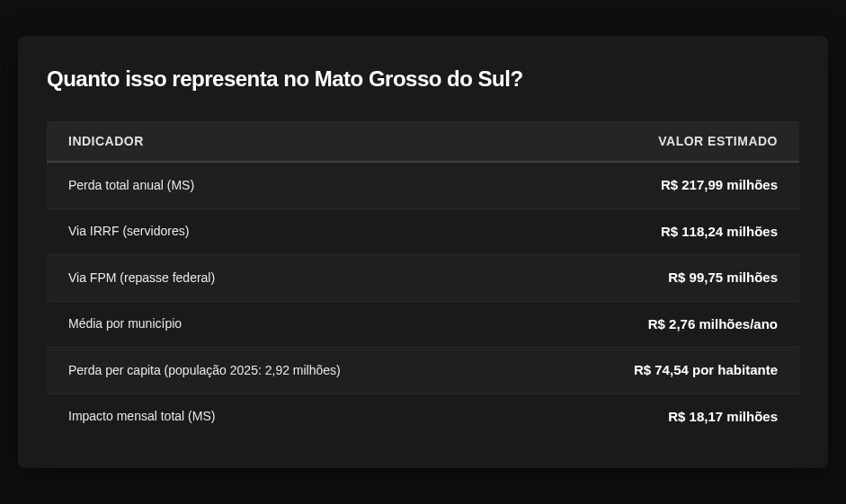Viewport: 846px width, 504px height.
Task: Click the R$ 74,54 por habitante value
Action: point(705,370)
